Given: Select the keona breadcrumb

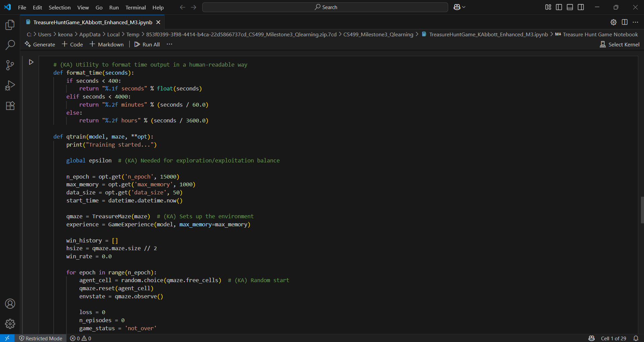Looking at the screenshot, I should (65, 34).
